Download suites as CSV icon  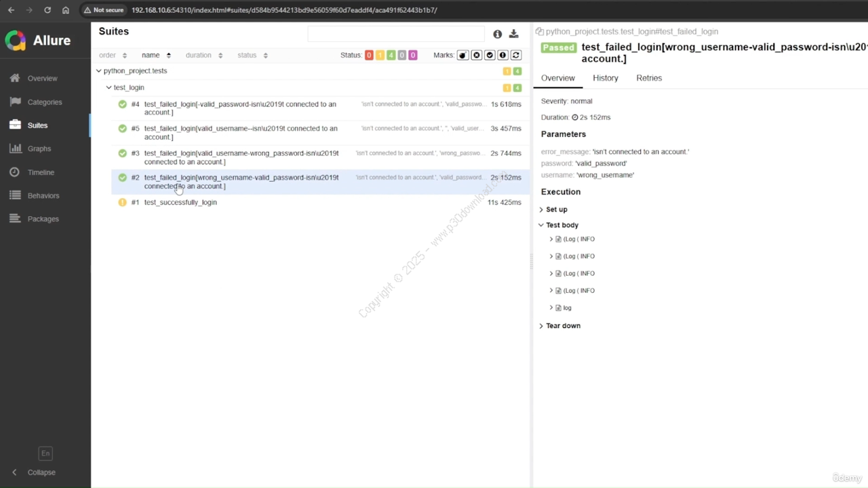point(514,34)
